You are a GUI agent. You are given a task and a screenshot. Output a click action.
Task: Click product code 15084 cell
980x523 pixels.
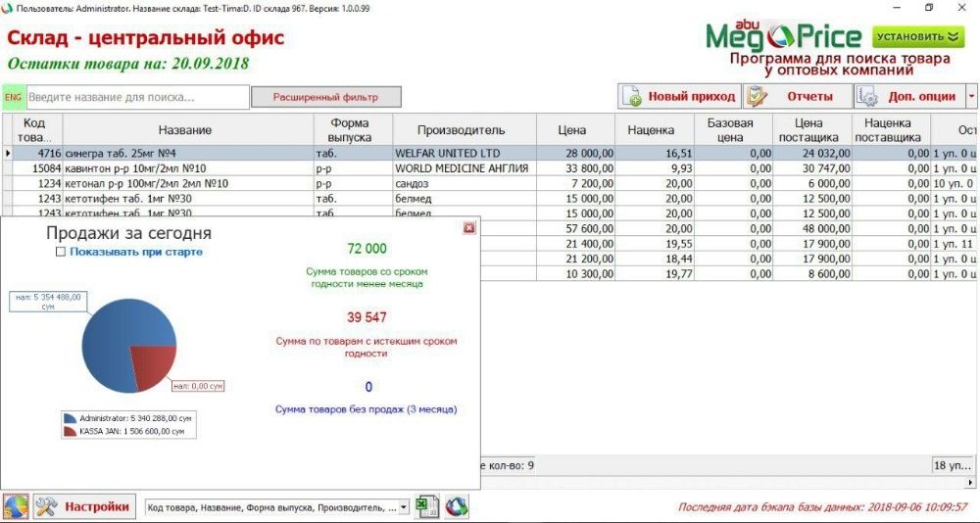pyautogui.click(x=38, y=168)
